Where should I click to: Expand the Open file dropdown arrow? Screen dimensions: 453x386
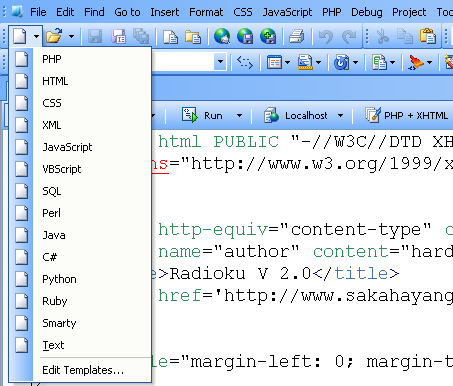pos(71,36)
